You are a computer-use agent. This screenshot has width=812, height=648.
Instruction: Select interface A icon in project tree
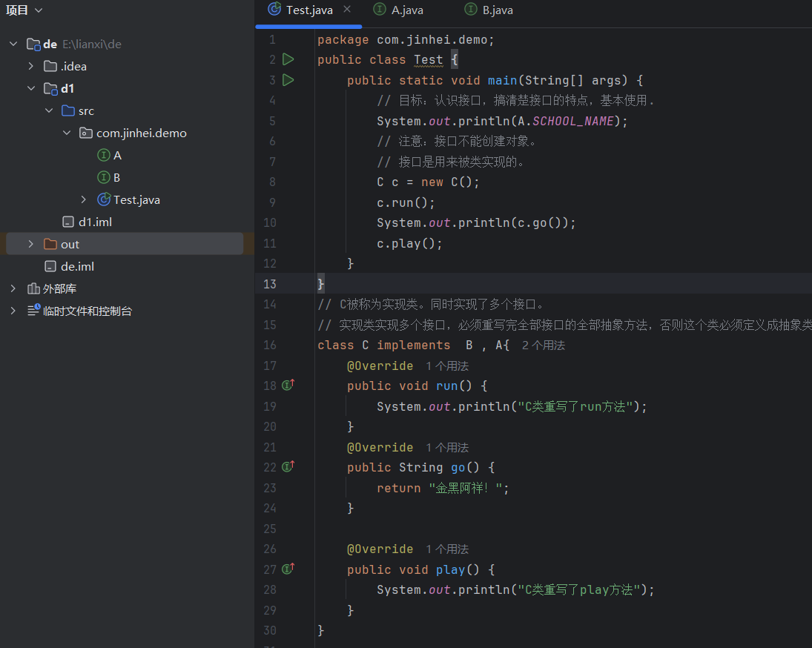click(x=104, y=155)
